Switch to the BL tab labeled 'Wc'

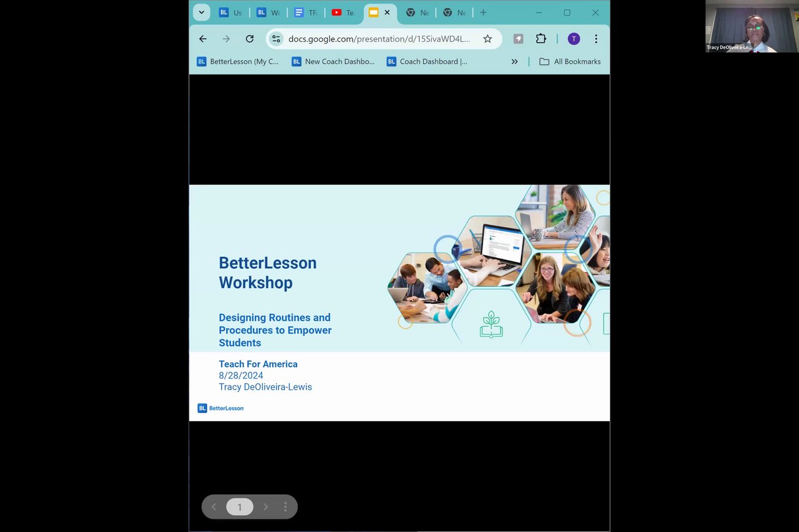click(x=268, y=12)
